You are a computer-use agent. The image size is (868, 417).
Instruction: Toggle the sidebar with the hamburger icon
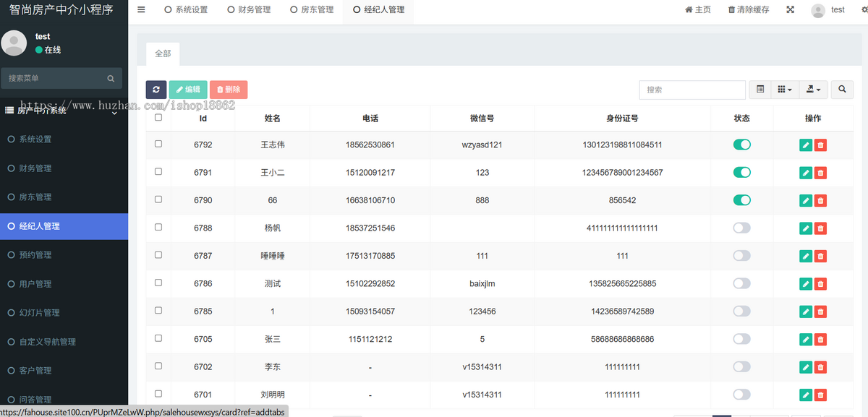pyautogui.click(x=140, y=9)
